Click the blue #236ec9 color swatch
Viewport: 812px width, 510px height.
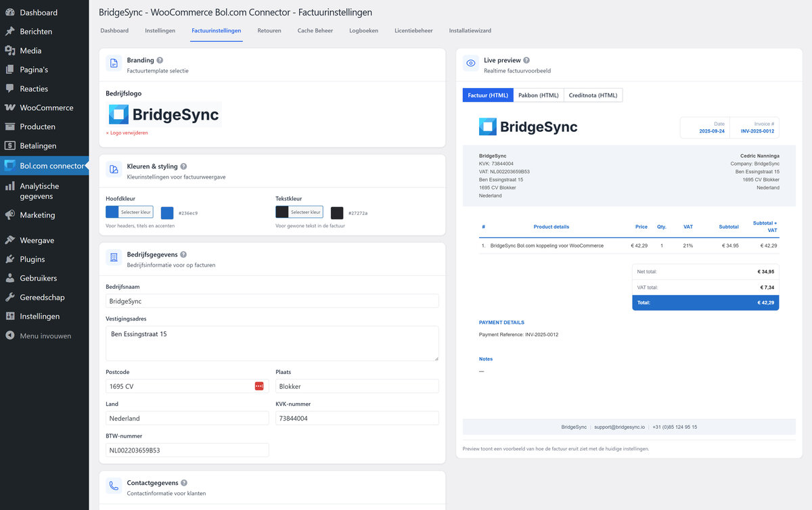coord(167,213)
